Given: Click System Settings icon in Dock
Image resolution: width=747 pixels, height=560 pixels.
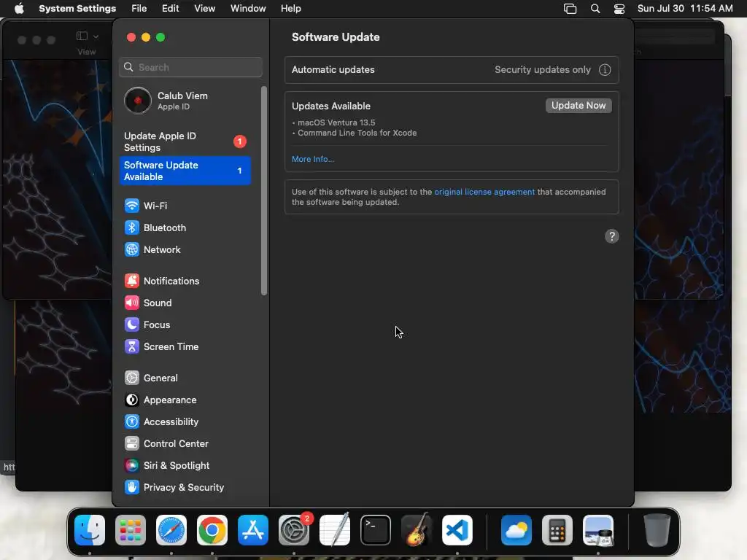Looking at the screenshot, I should pyautogui.click(x=294, y=530).
